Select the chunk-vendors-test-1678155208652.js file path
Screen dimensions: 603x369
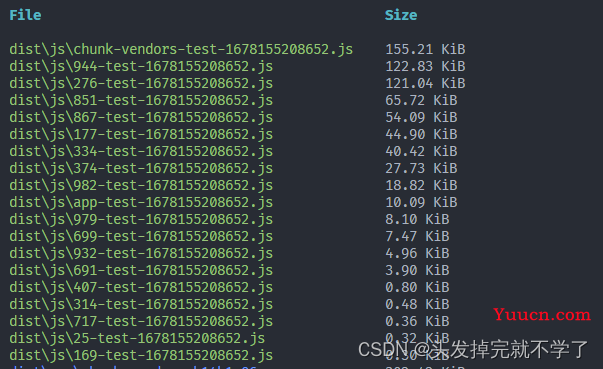coord(181,50)
